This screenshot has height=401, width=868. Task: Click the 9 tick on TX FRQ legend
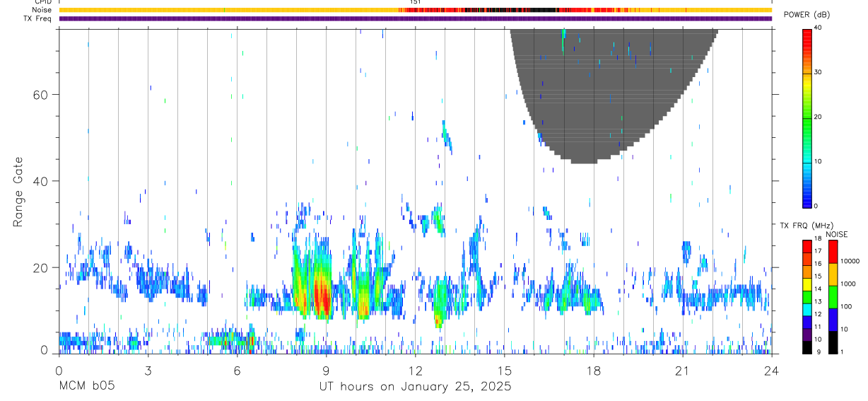point(819,351)
